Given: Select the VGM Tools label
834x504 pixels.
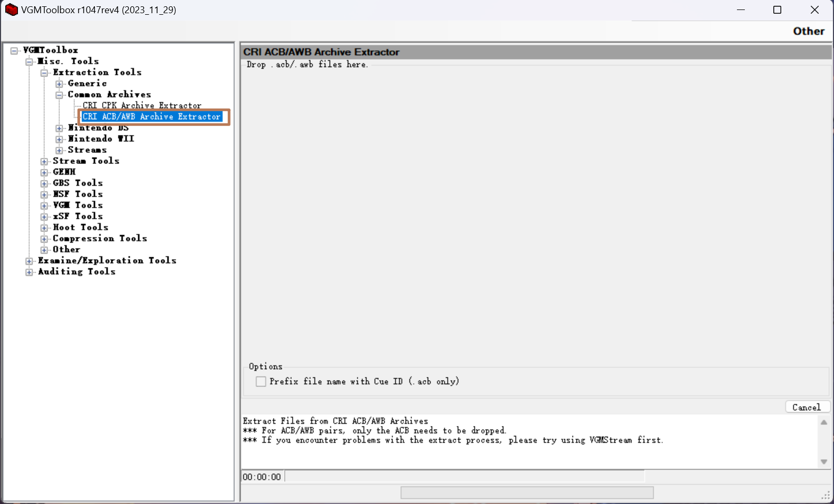Looking at the screenshot, I should pos(78,205).
